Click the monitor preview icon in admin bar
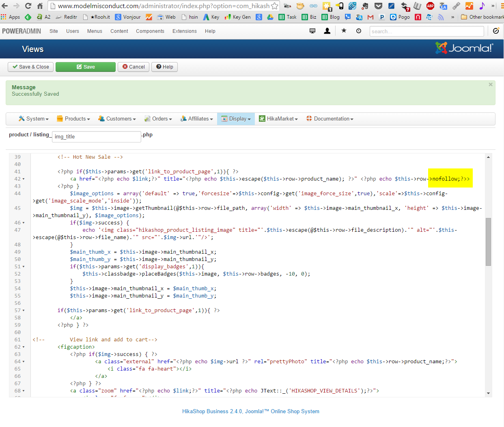This screenshot has height=427, width=504. pos(312,31)
